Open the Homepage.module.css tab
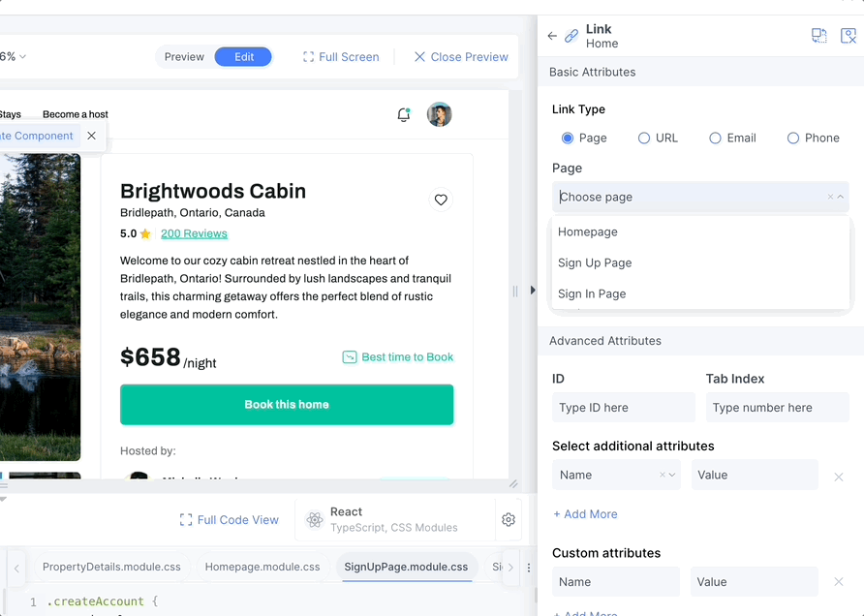 (x=262, y=567)
